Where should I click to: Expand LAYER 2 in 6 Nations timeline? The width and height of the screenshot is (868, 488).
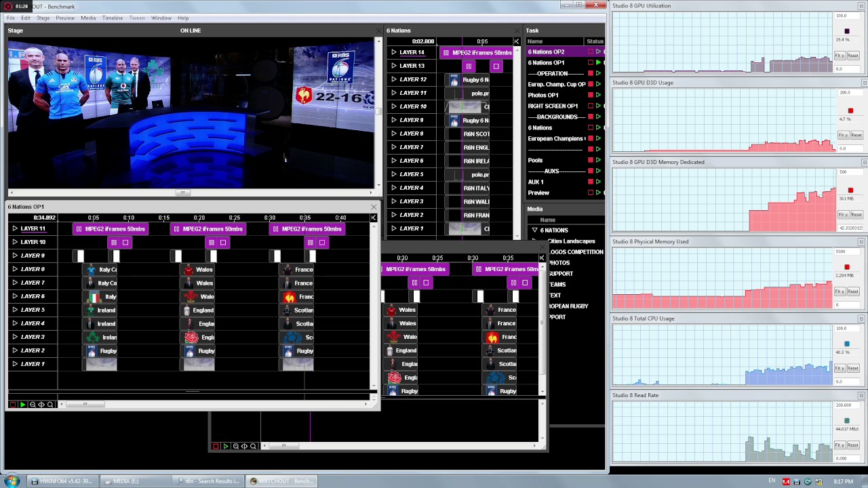(x=393, y=216)
